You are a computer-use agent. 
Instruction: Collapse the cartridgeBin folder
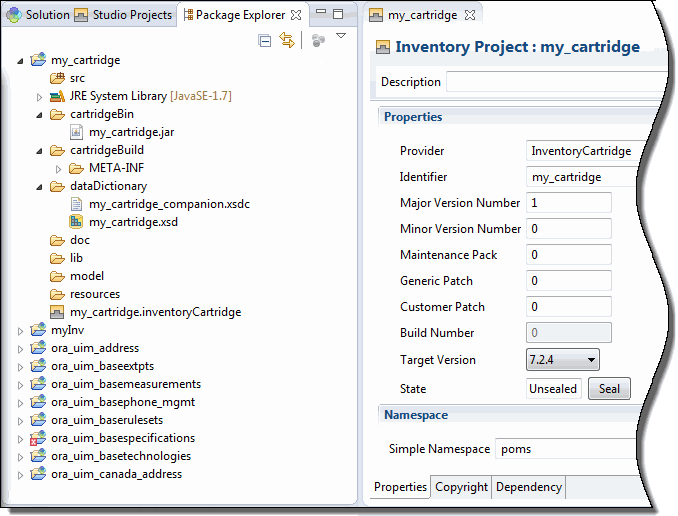coord(39,115)
